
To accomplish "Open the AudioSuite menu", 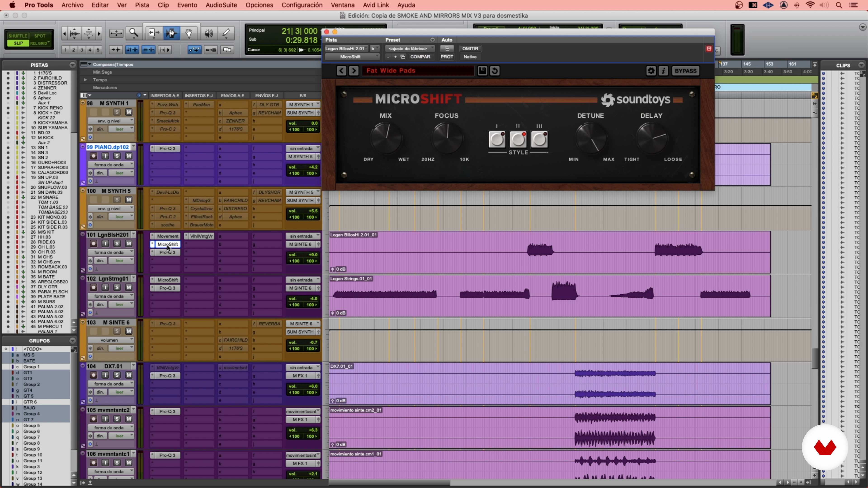I will (x=221, y=5).
